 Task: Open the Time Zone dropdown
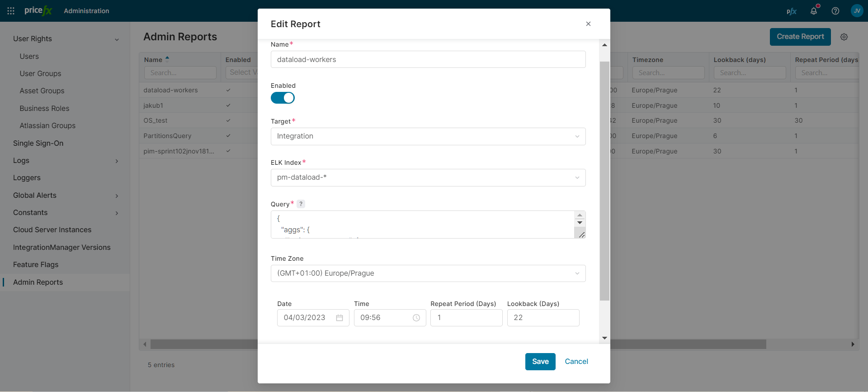point(428,274)
